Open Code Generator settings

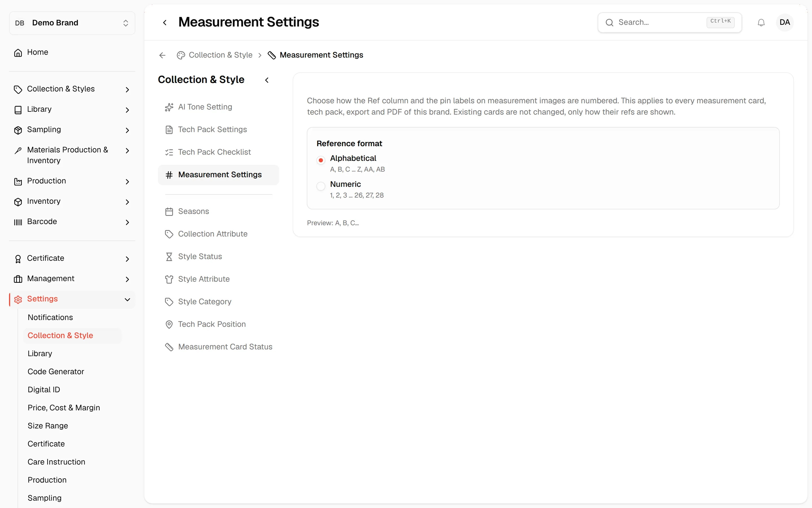coord(56,372)
